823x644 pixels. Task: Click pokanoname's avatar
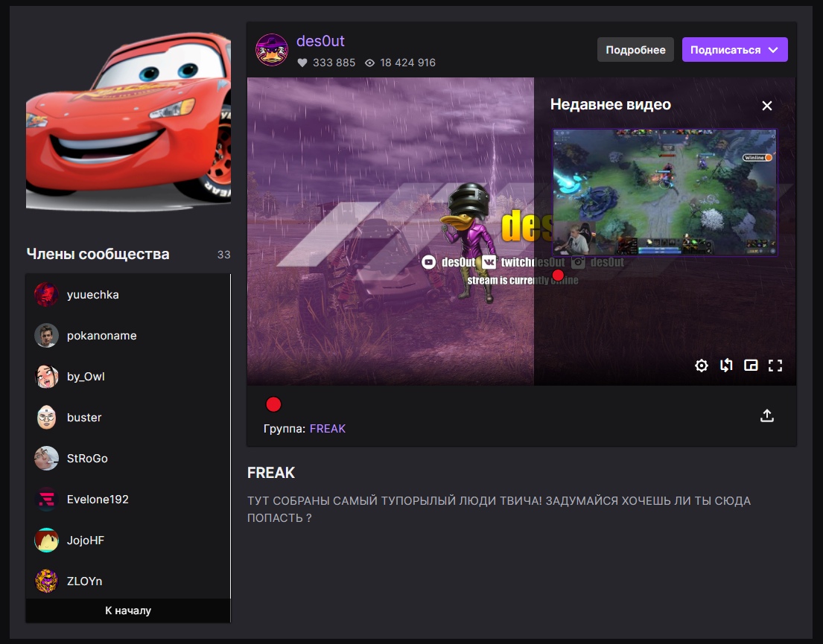click(47, 335)
